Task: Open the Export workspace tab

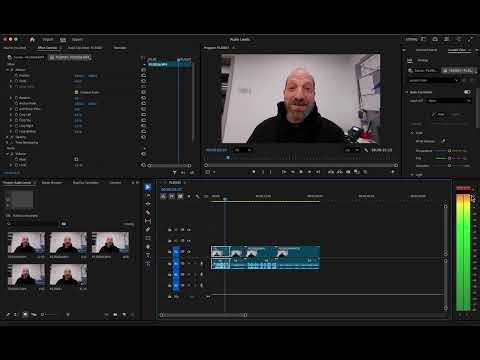Action: click(x=77, y=39)
